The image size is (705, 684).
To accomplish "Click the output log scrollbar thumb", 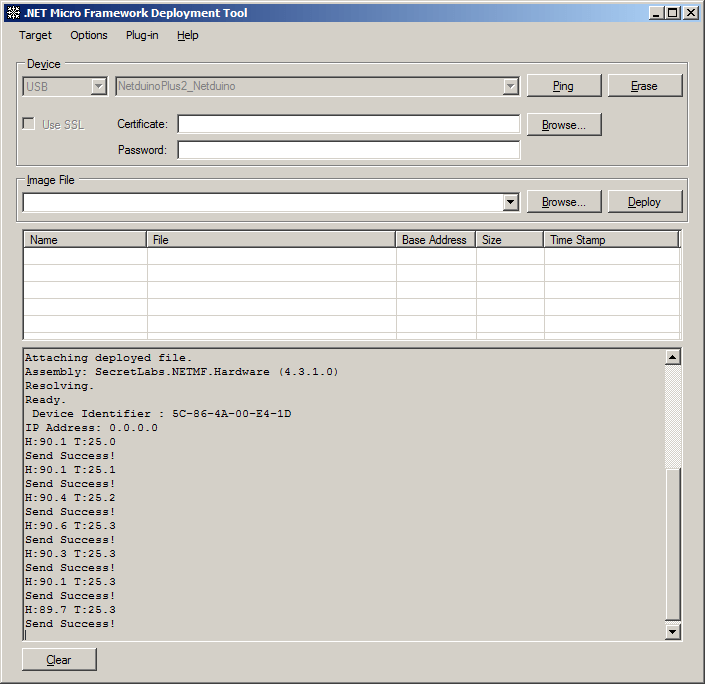I will click(x=673, y=544).
